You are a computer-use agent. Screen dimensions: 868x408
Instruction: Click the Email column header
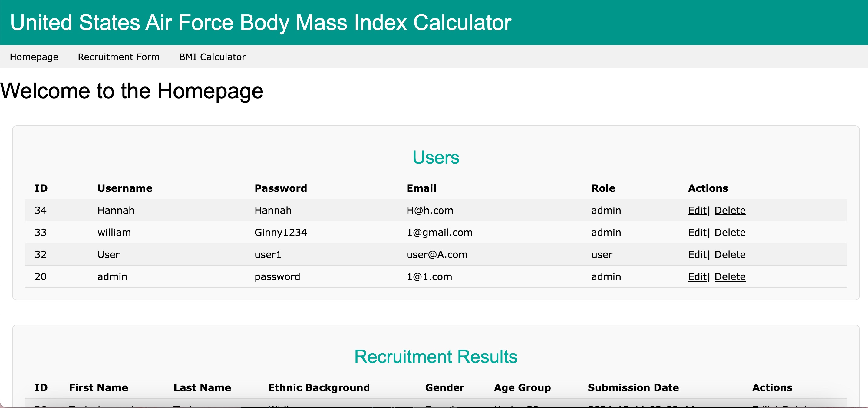click(421, 188)
